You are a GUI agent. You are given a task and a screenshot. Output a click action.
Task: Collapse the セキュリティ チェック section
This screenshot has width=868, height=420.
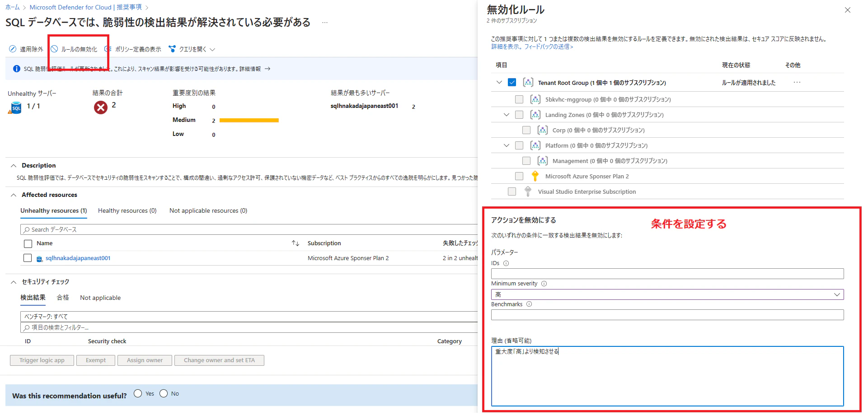(x=14, y=282)
